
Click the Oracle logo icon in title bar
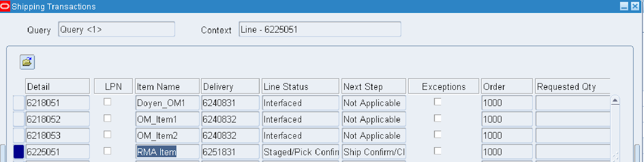(5, 6)
